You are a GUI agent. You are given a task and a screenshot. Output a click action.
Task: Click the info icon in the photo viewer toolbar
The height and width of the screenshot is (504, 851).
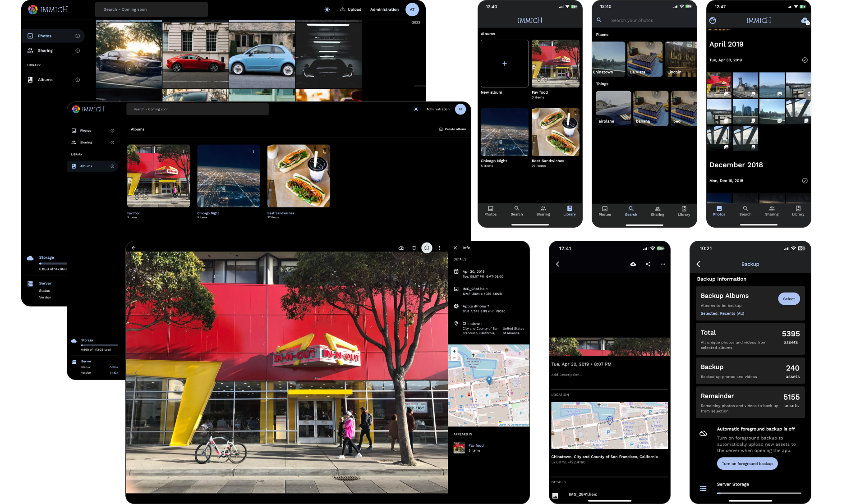tap(427, 248)
